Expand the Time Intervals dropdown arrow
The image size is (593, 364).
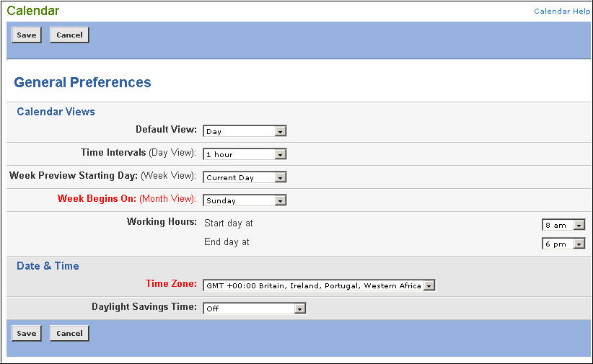click(x=280, y=154)
